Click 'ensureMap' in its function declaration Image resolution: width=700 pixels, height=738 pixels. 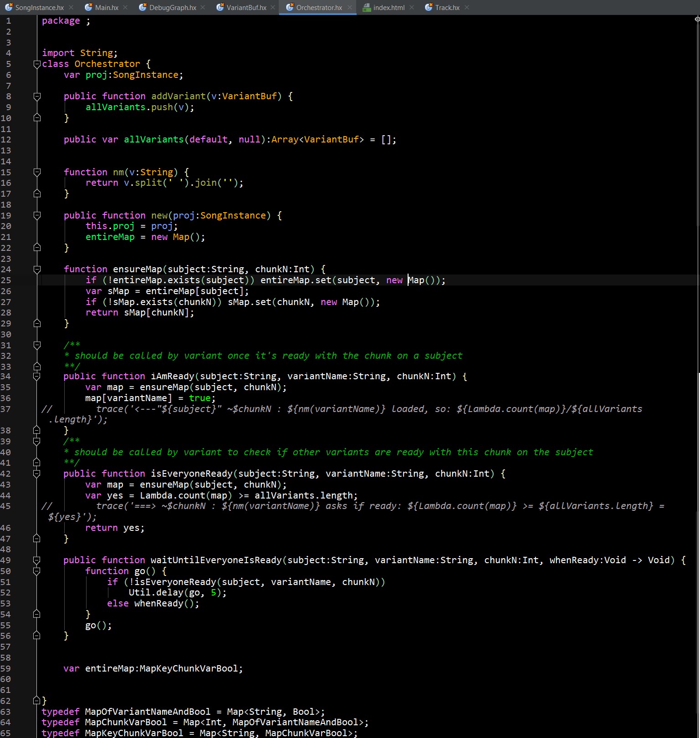coord(138,270)
